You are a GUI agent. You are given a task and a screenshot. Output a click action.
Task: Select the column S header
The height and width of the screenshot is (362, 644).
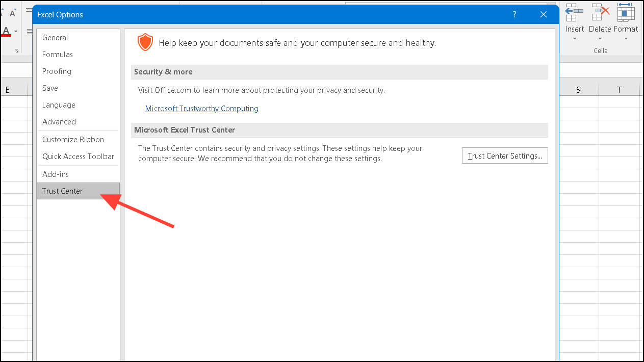click(x=578, y=90)
